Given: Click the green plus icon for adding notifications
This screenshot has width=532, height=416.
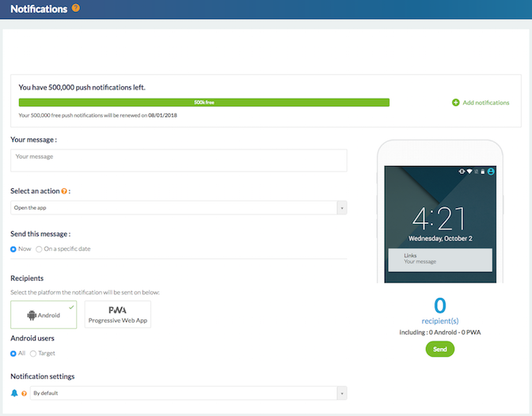Looking at the screenshot, I should coord(455,103).
